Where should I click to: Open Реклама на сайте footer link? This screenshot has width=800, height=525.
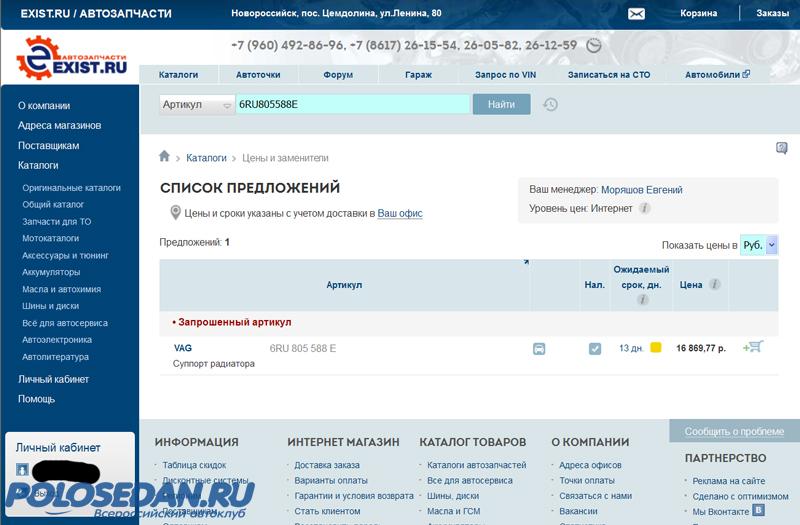click(x=729, y=481)
